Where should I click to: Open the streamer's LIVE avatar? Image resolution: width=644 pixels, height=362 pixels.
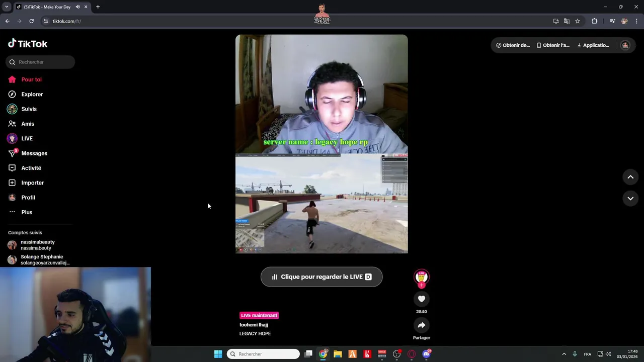(421, 276)
